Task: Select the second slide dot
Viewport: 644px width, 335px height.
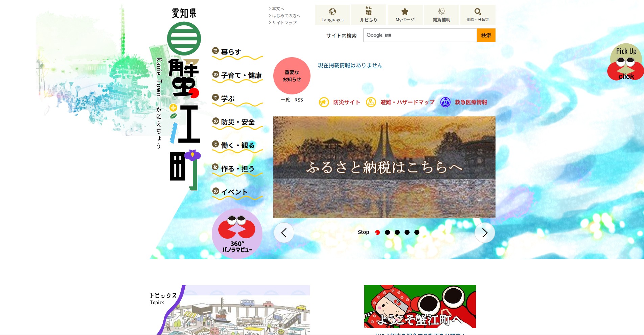Action: pos(387,232)
